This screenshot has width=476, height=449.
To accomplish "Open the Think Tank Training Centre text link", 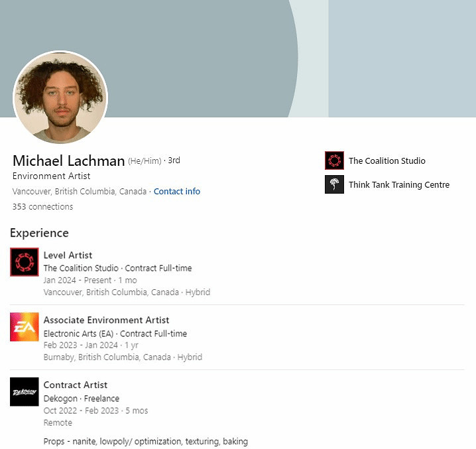I will (398, 184).
